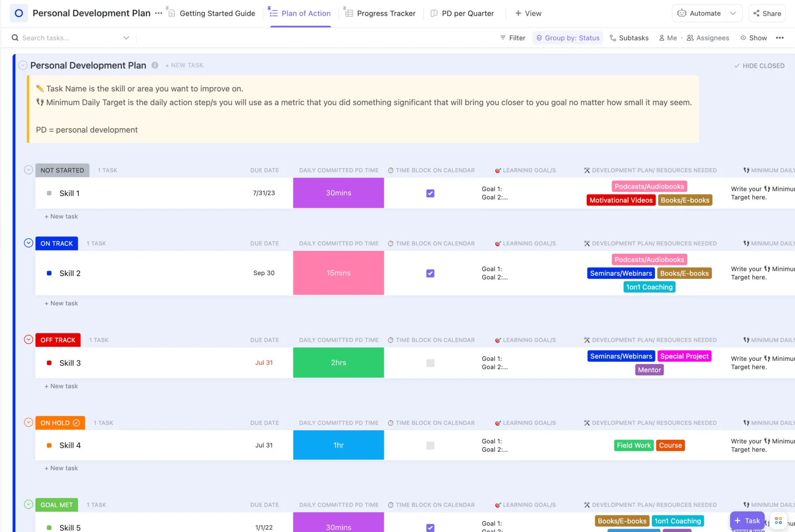Click the Automate robot icon
Image resolution: width=795 pixels, height=532 pixels.
click(682, 13)
